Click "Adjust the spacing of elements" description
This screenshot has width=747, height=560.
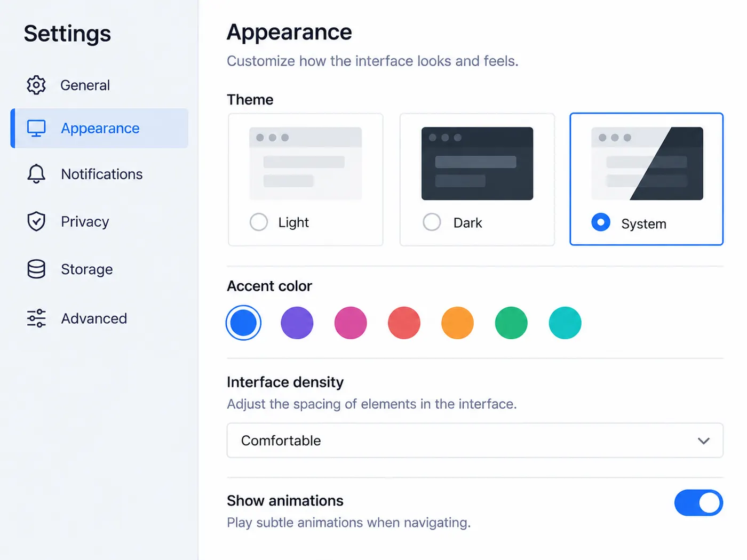372,404
